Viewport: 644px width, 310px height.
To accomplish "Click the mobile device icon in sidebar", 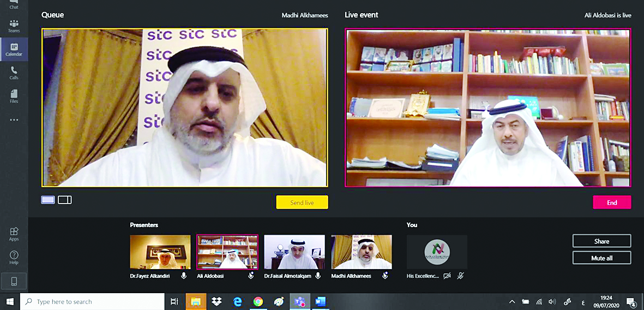I will tap(14, 281).
